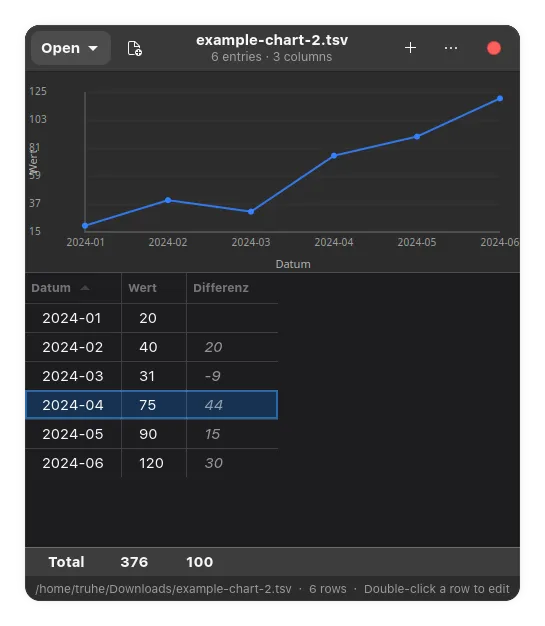
Task: Click the example-chart-2.tsv title
Action: coord(272,40)
